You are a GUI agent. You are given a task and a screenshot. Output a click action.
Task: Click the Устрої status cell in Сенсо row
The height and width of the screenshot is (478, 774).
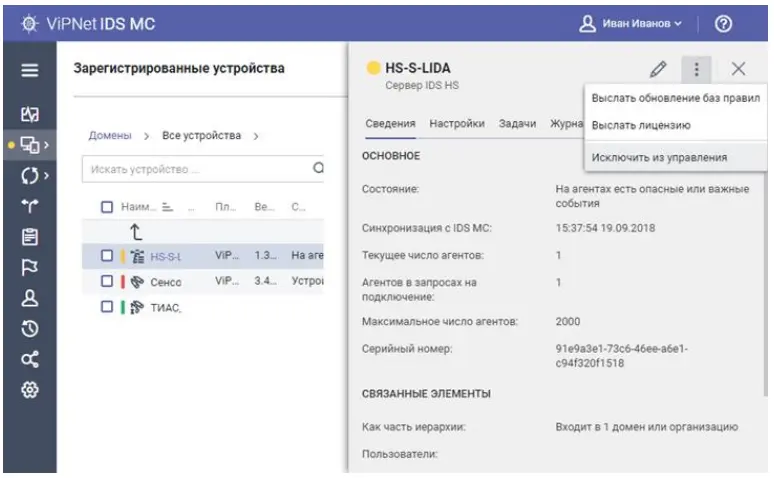pyautogui.click(x=307, y=281)
